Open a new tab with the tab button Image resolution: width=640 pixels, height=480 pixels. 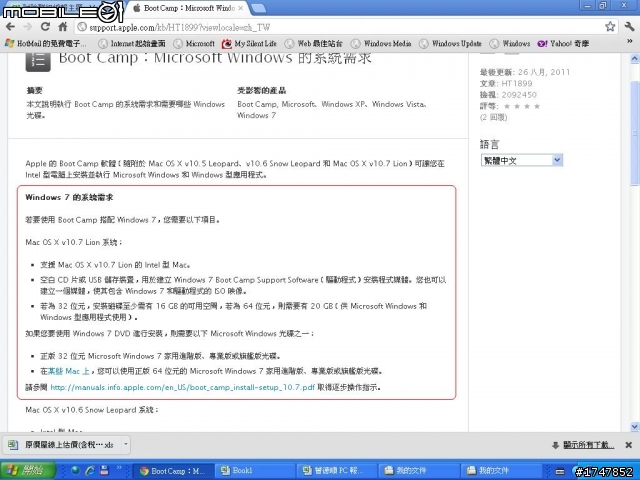tap(258, 8)
